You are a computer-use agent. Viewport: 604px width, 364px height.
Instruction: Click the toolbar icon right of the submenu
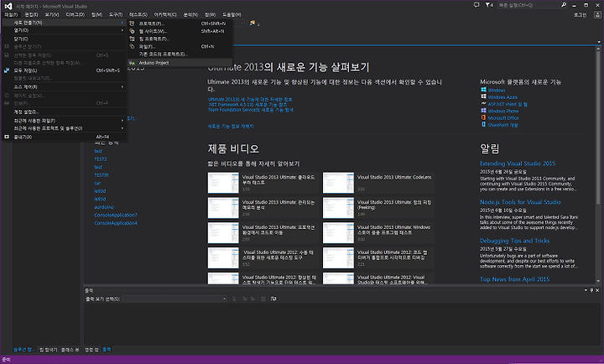click(x=253, y=23)
